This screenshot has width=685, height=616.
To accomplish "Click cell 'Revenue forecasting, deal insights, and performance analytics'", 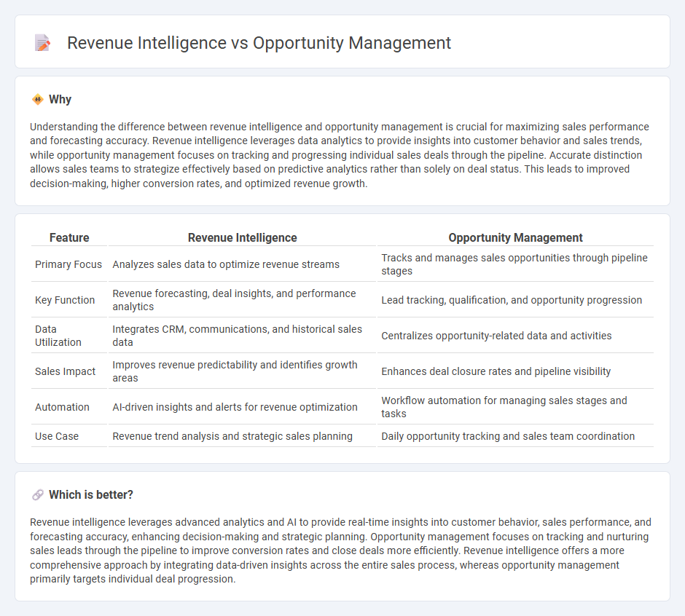I will (242, 300).
